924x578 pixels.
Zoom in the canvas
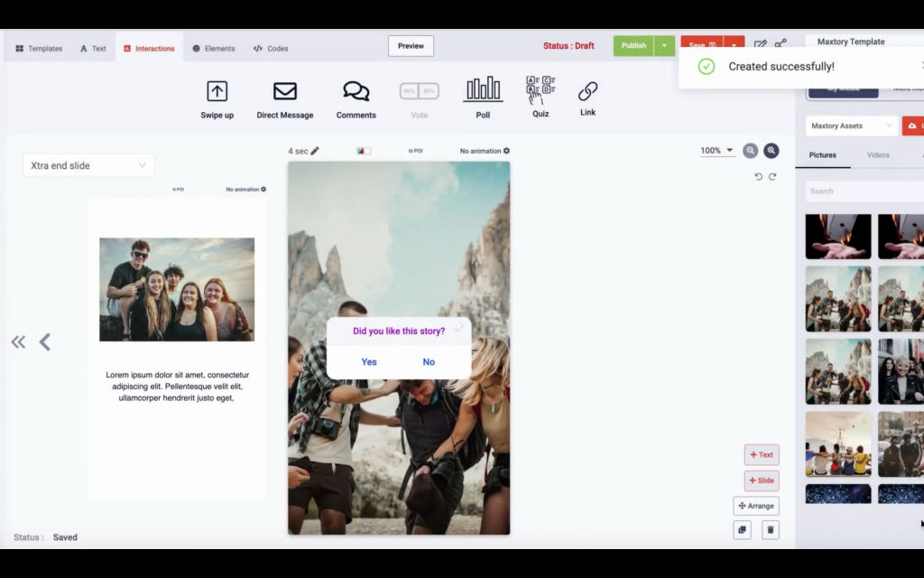pos(771,151)
